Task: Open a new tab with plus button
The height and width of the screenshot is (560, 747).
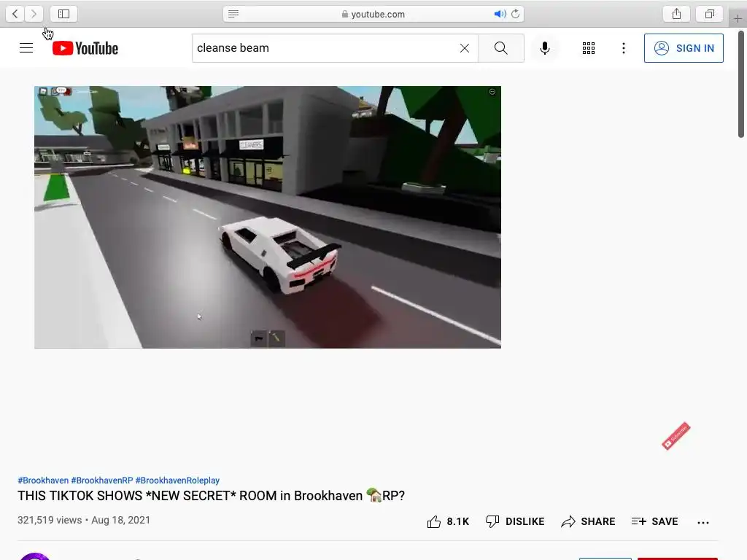Action: point(738,19)
